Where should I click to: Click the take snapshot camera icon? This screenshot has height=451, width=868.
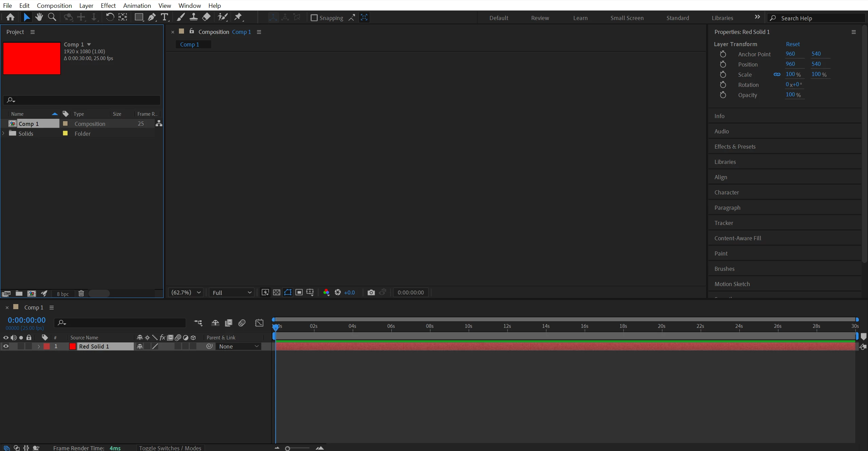[371, 293]
